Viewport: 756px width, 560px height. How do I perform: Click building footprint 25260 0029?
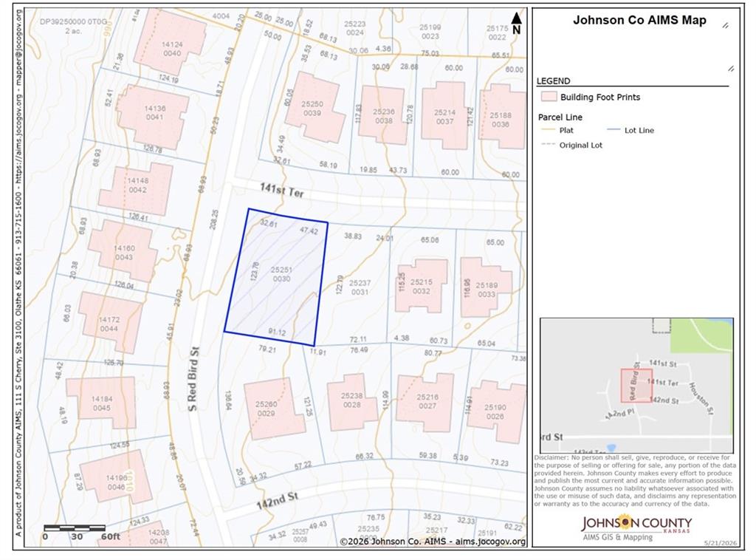click(x=273, y=409)
